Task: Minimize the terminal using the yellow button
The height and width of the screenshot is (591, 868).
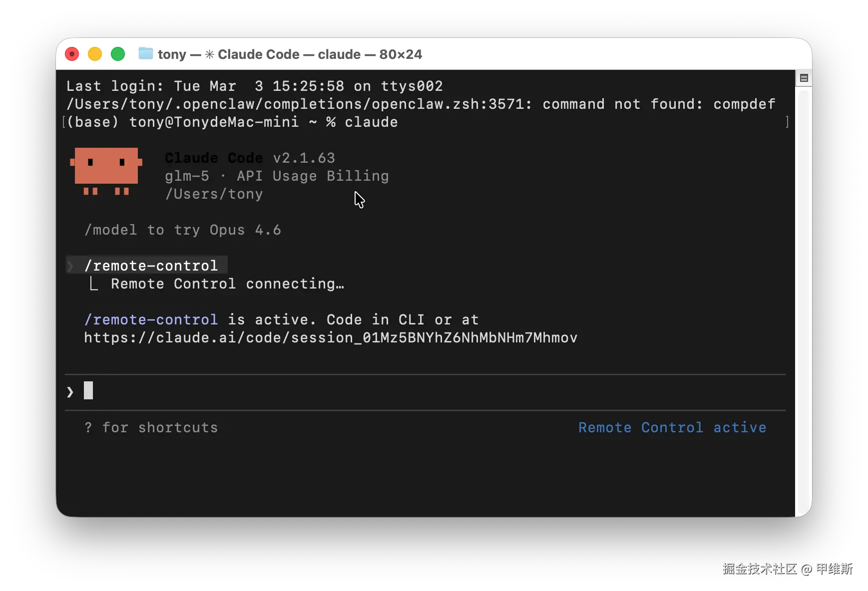Action: click(95, 54)
